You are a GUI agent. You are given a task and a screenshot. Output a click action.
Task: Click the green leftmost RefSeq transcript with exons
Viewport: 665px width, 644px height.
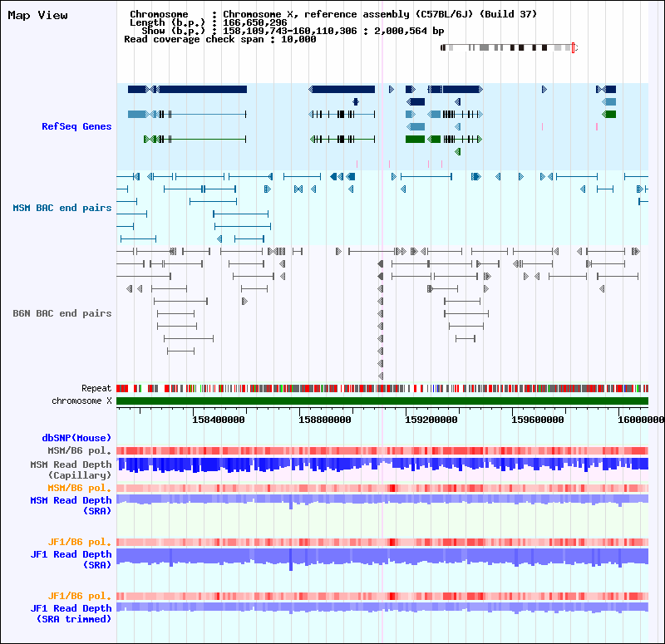click(x=195, y=139)
